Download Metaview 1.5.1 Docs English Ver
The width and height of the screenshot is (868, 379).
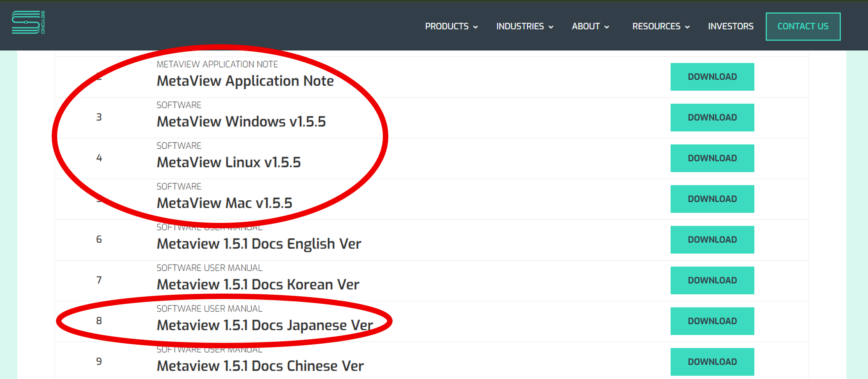point(712,240)
